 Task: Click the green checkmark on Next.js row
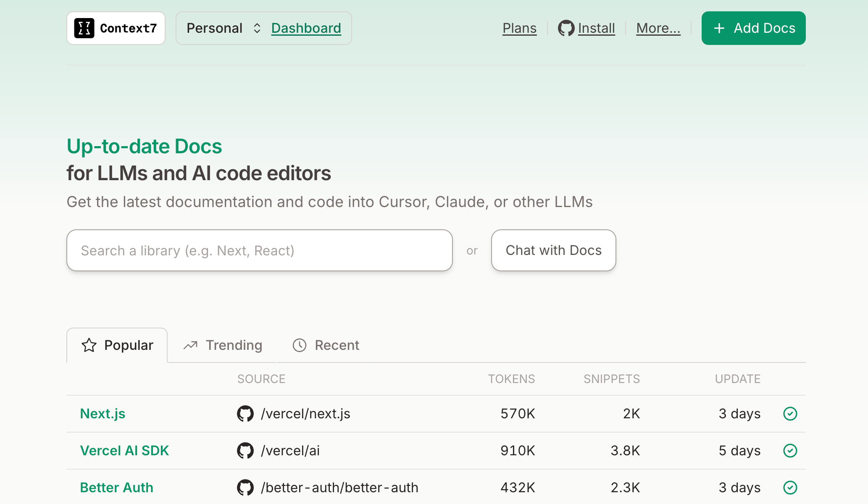[x=790, y=414]
